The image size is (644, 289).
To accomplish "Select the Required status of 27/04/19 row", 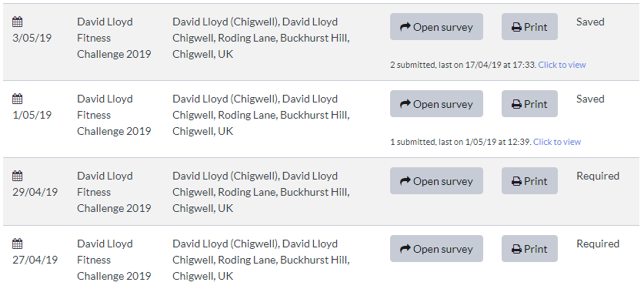I will tap(598, 244).
